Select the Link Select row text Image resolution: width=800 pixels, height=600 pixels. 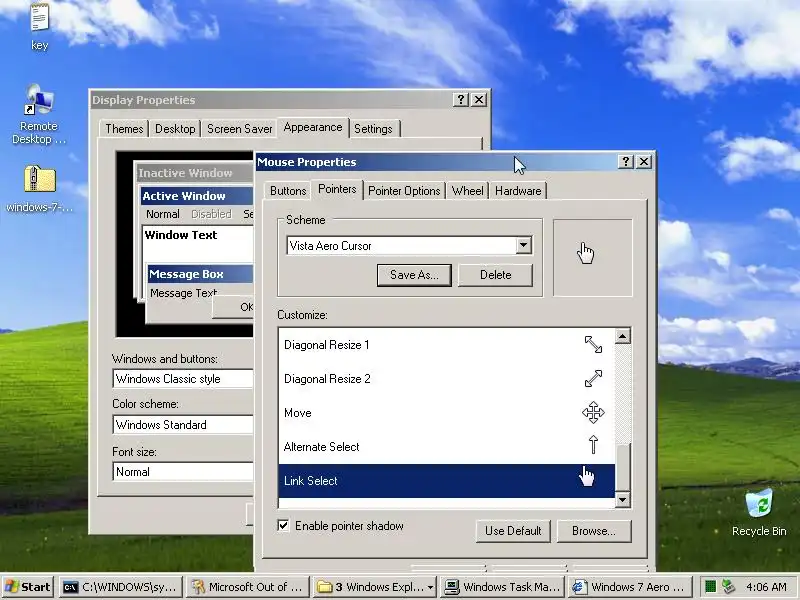point(310,481)
